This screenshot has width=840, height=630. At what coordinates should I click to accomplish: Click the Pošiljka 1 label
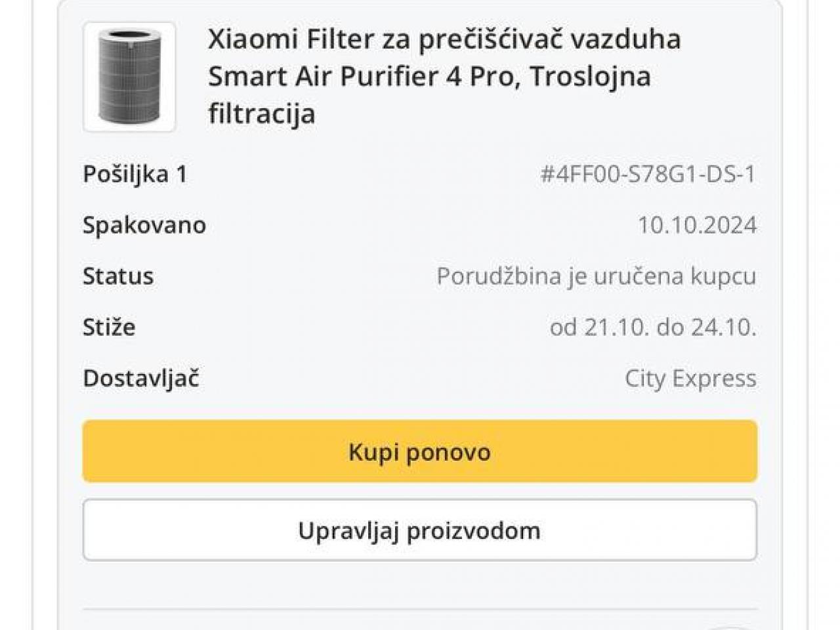pyautogui.click(x=135, y=174)
